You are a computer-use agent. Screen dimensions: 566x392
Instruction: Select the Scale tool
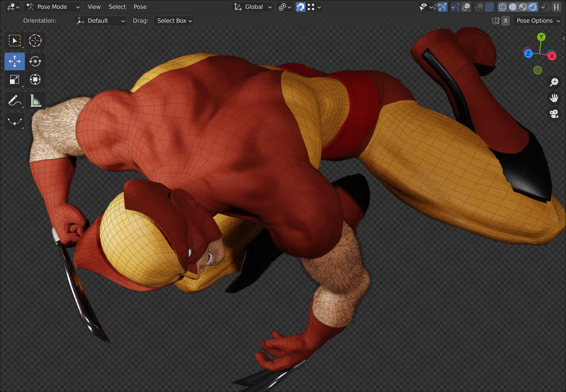tap(14, 80)
